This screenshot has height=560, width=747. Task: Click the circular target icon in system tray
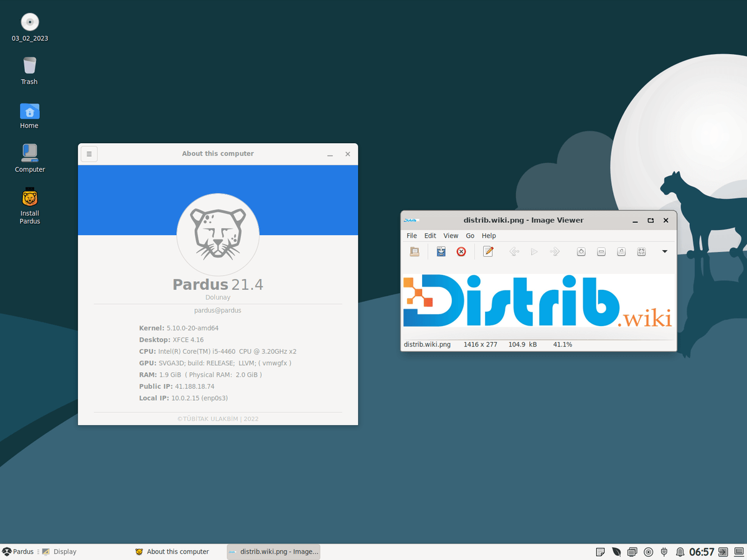649,552
